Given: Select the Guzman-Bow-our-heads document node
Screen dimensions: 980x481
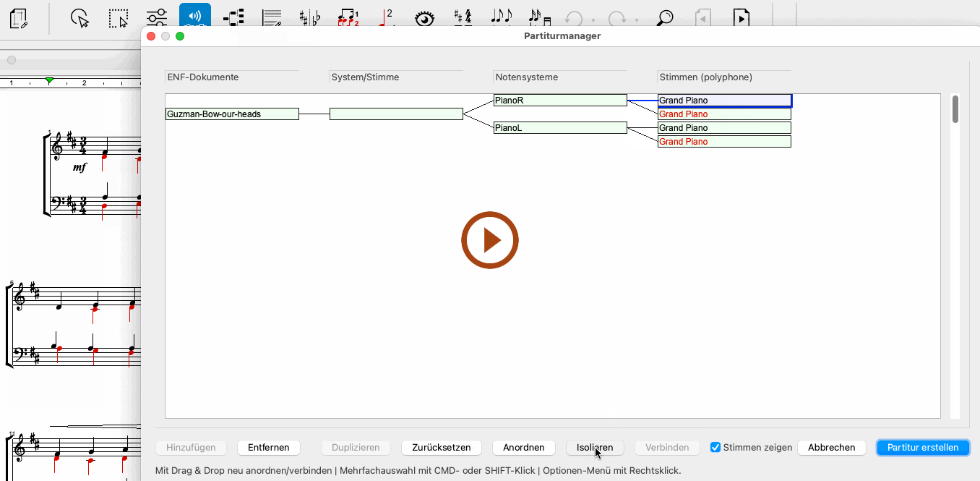Looking at the screenshot, I should 232,114.
